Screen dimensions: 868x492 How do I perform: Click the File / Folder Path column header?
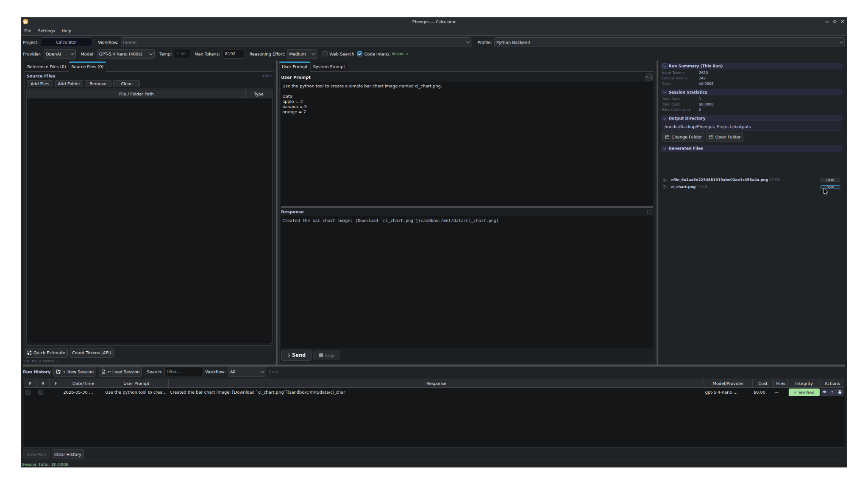coord(136,94)
